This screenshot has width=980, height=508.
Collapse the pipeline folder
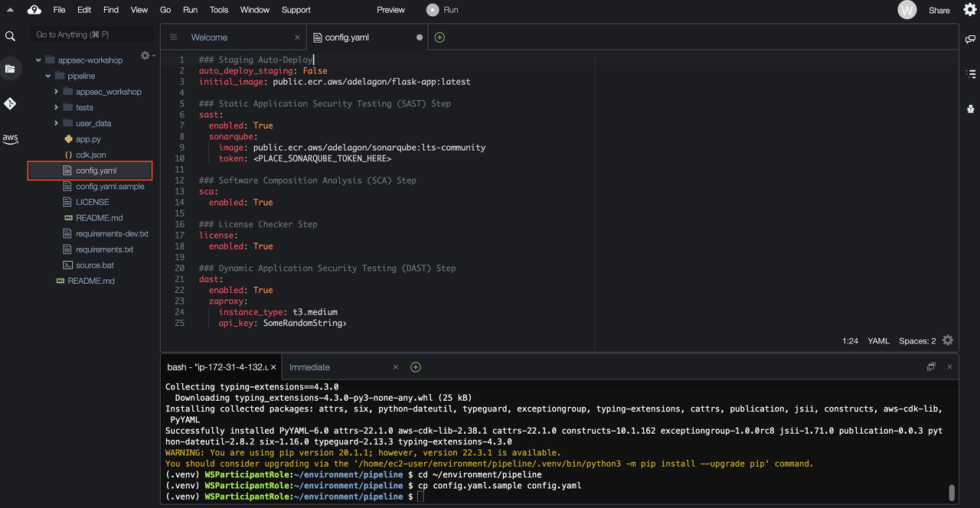48,76
